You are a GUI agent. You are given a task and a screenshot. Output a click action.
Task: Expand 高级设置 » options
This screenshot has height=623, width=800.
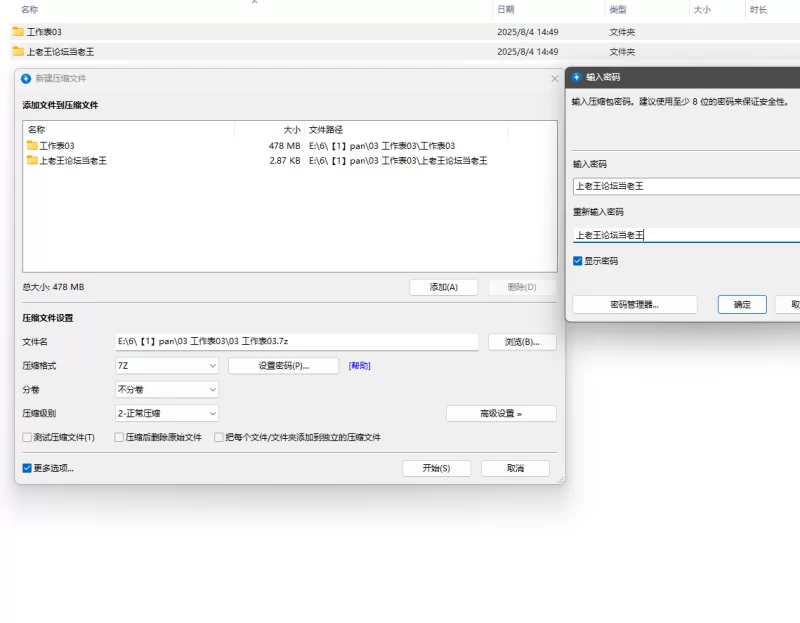501,413
